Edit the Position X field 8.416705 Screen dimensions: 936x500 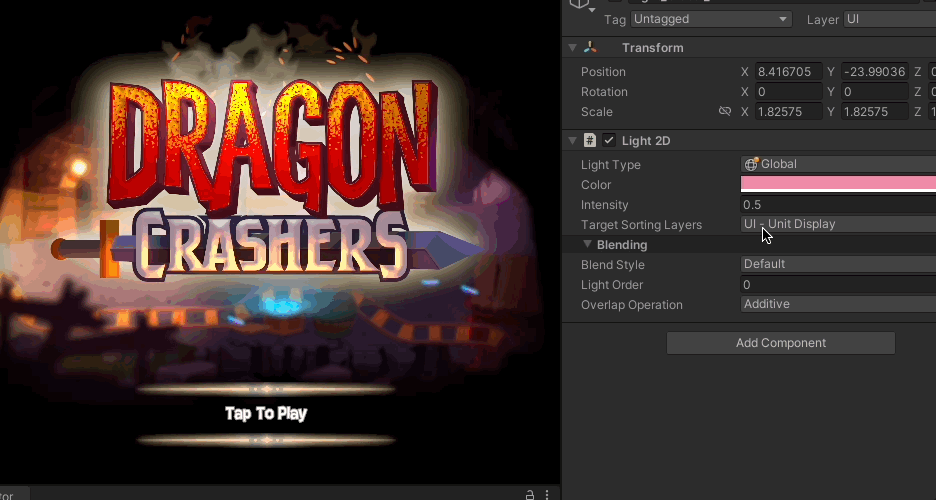coord(789,72)
